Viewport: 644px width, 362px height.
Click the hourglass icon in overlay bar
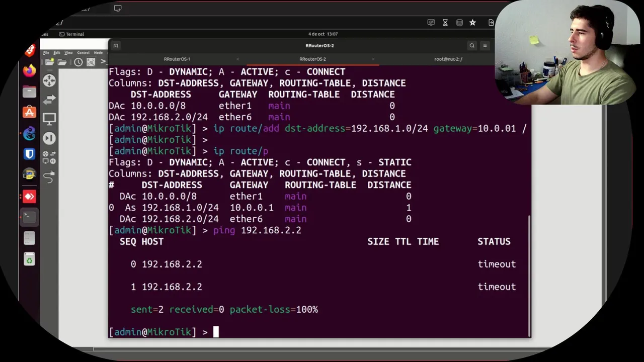tap(445, 23)
